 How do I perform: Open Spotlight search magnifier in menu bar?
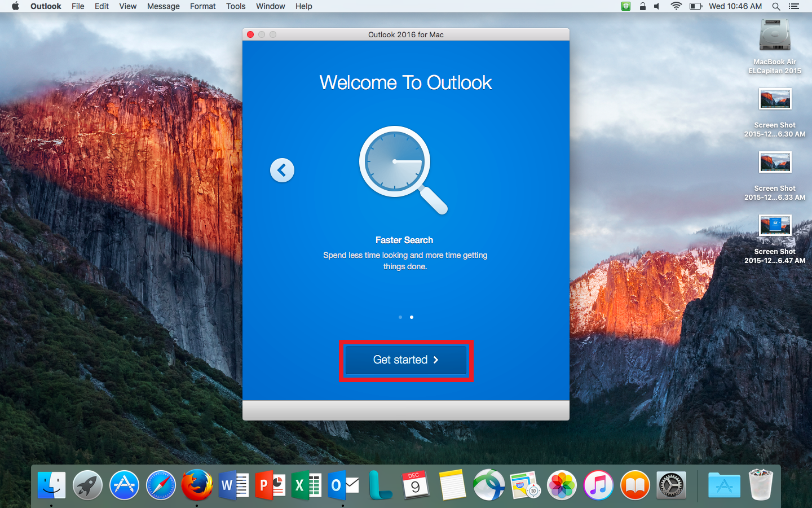[x=776, y=6]
